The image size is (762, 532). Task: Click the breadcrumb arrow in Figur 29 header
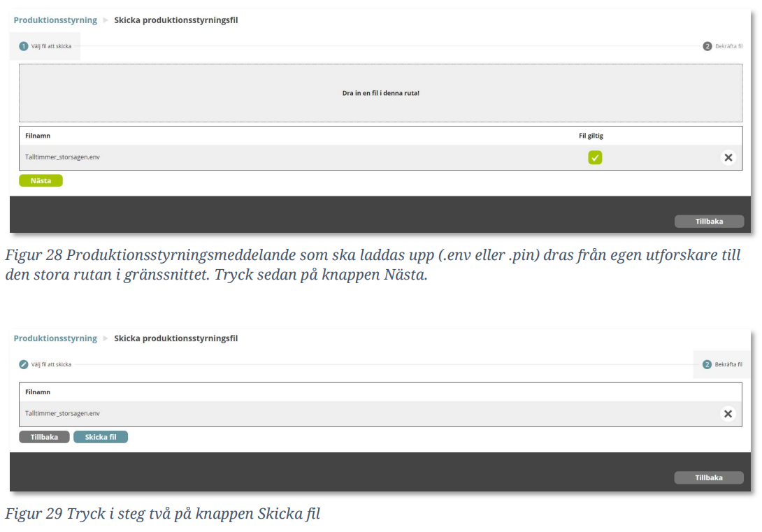106,338
